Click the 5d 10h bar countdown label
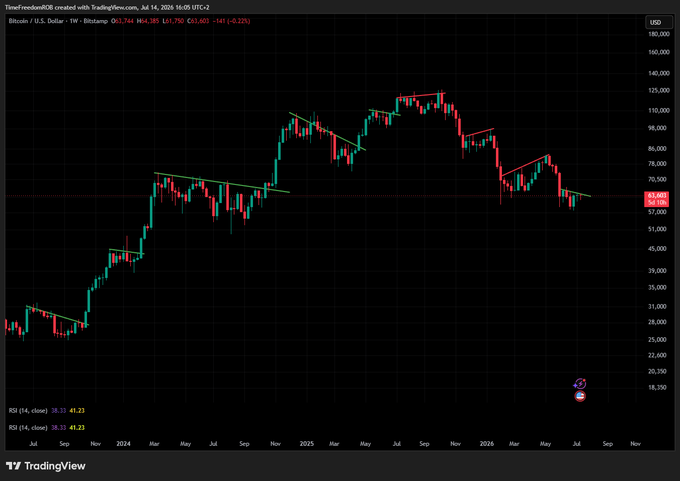 coord(657,203)
